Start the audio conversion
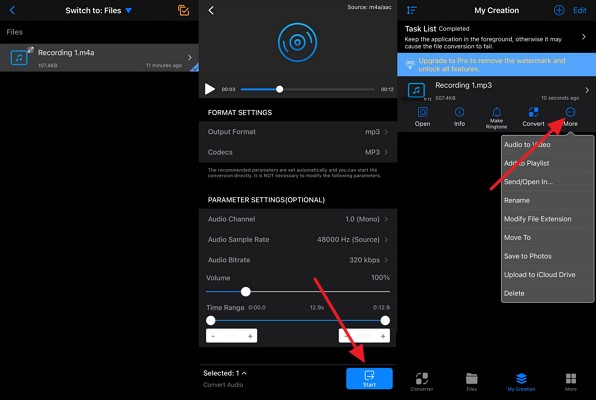 pos(369,379)
